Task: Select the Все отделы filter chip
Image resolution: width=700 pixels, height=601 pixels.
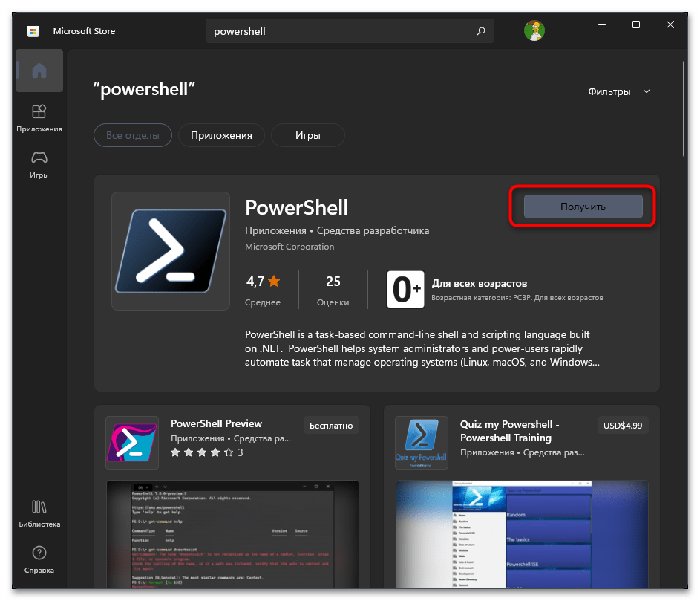Action: [133, 135]
